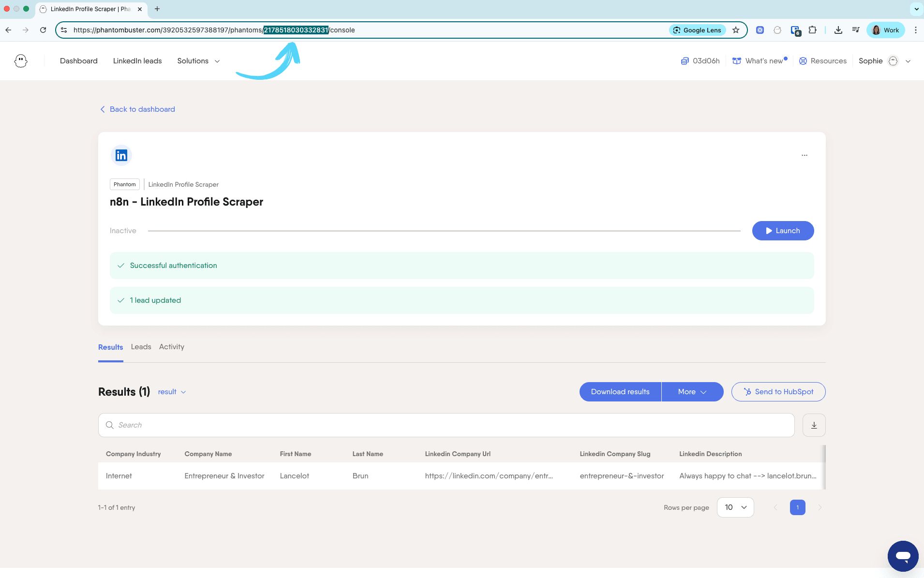924x578 pixels.
Task: Open What's new announcements
Action: click(760, 61)
